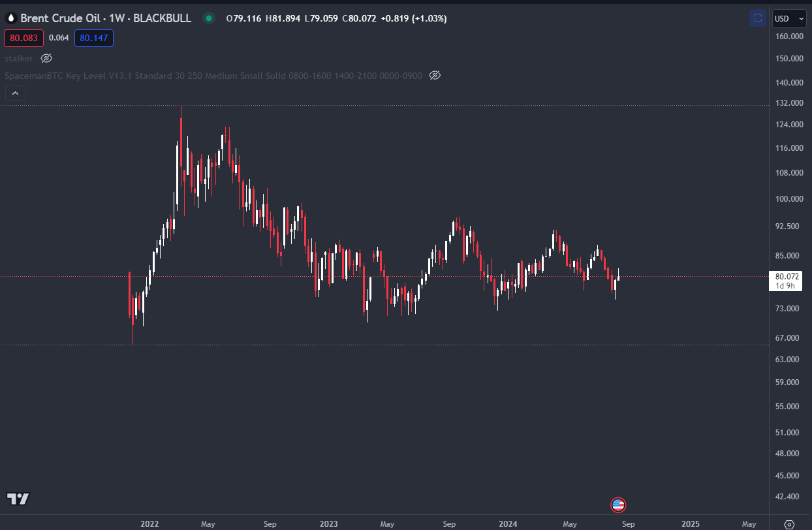Open the US economic event flag marker
Screen dimensions: 812x530
[x=617, y=504]
